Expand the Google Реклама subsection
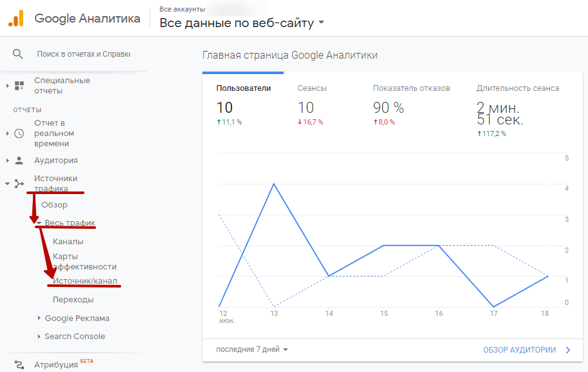 click(x=39, y=318)
